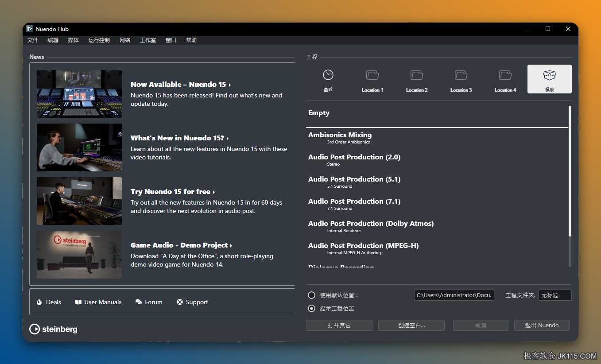Select the 模板 templates box icon

point(550,75)
